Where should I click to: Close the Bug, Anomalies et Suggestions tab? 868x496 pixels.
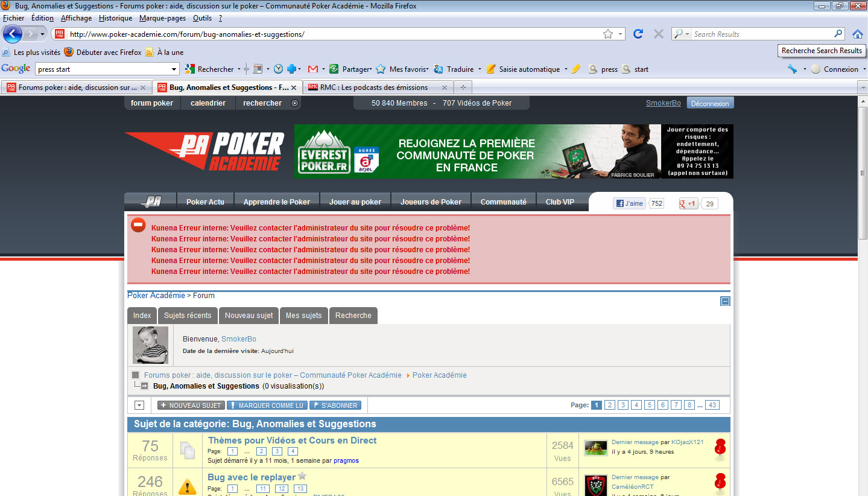(x=294, y=87)
